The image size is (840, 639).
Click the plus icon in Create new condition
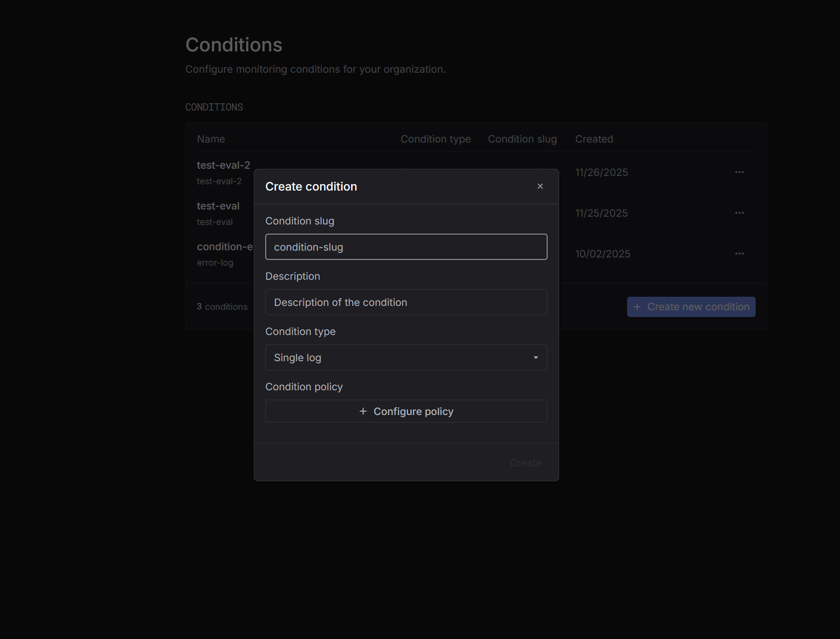click(637, 307)
